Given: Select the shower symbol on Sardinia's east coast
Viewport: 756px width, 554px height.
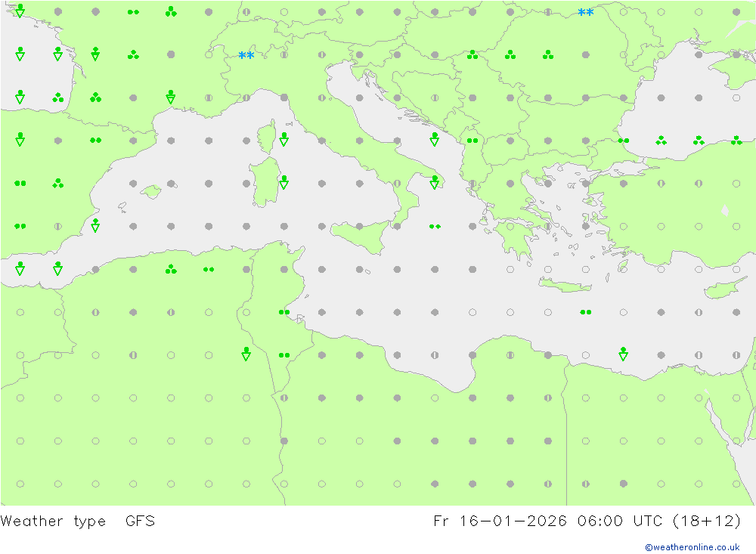Looking at the screenshot, I should point(284,182).
